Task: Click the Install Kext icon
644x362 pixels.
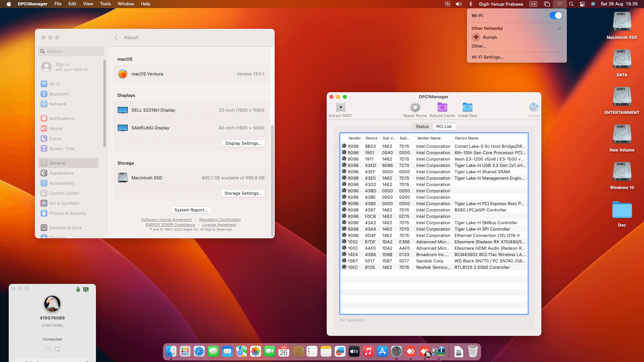Action: [467, 107]
